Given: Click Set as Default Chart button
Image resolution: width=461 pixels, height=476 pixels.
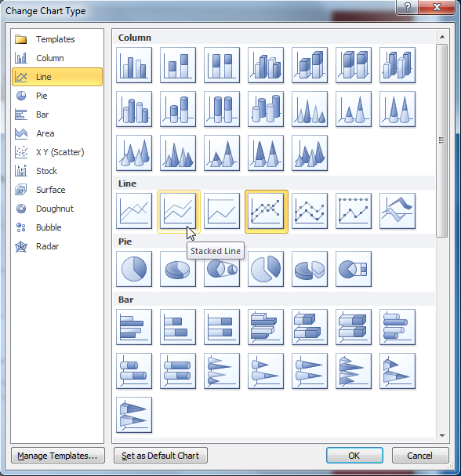Looking at the screenshot, I should coord(161,456).
